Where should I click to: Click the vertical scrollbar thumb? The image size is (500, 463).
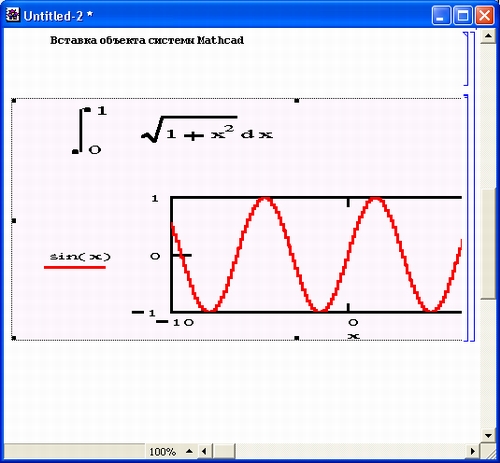(x=489, y=244)
